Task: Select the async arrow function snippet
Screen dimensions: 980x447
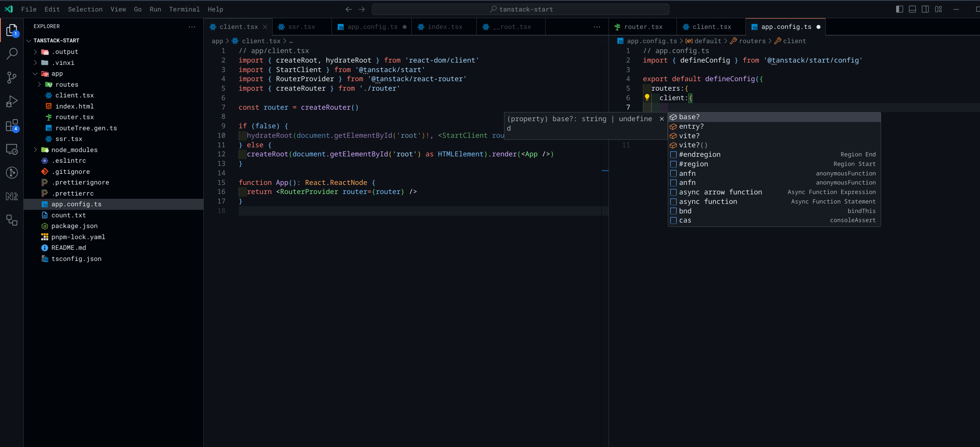Action: pos(774,192)
